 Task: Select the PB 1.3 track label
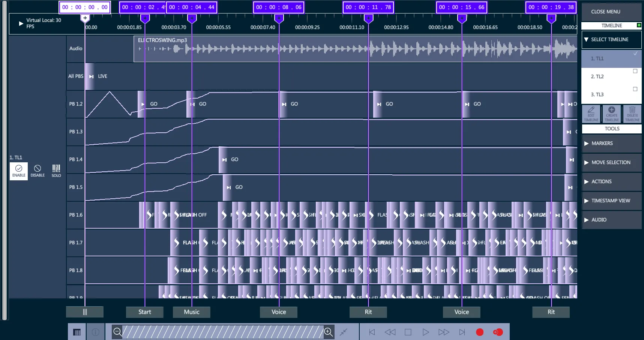76,132
